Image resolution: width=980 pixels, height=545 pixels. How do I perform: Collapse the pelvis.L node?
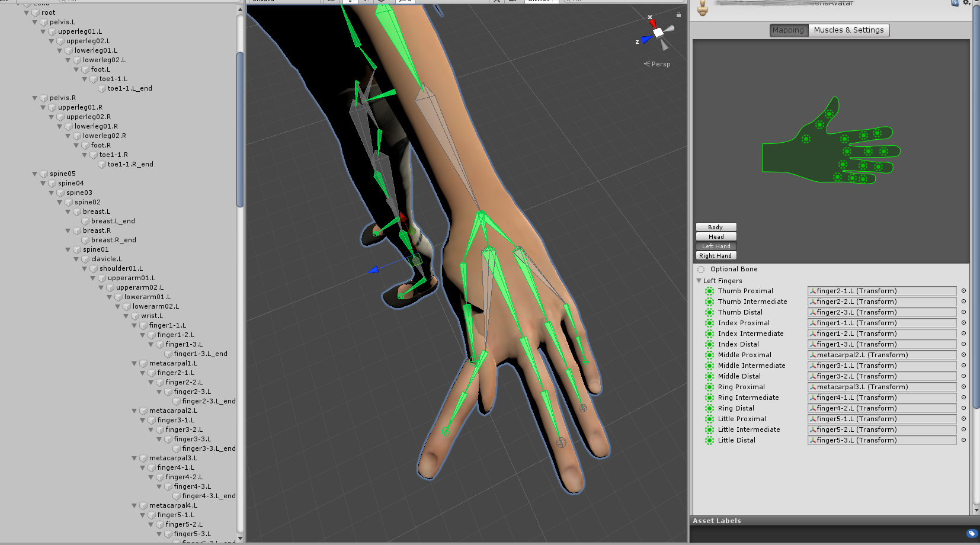[x=35, y=22]
